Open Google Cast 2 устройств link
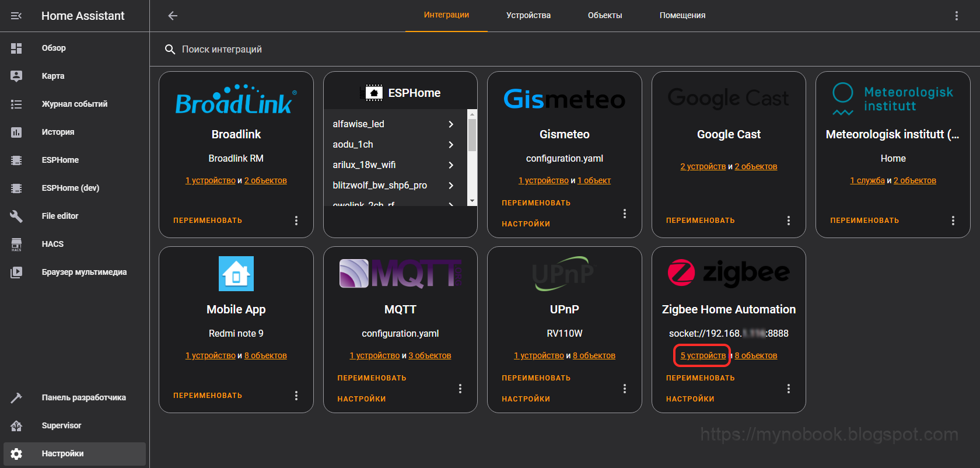 [x=703, y=166]
